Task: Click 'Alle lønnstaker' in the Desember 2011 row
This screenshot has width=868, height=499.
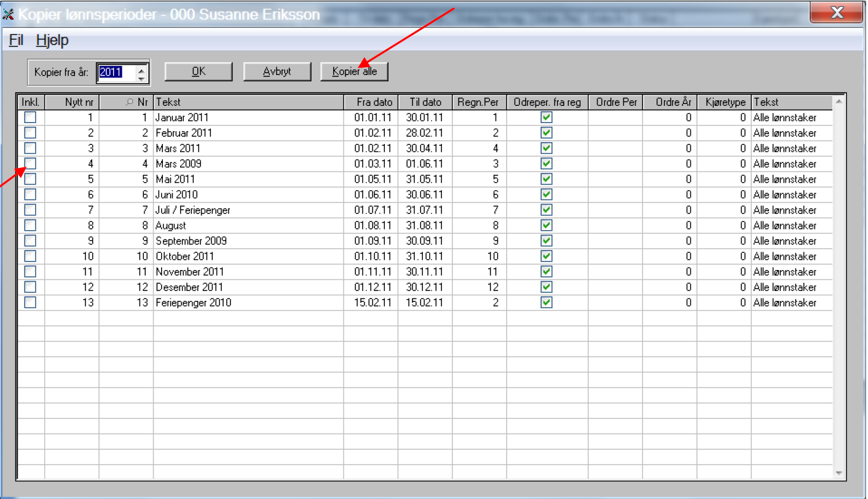Action: tap(792, 287)
